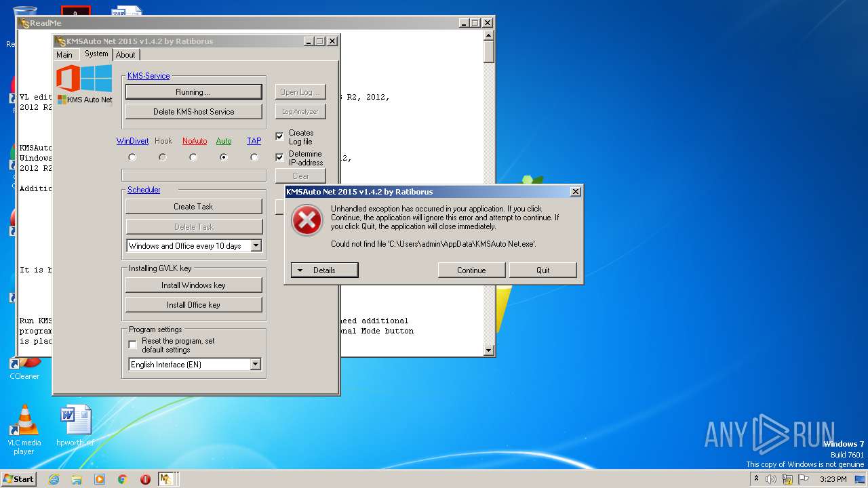Open Internet Explorer from the taskbar
The width and height of the screenshot is (868, 488).
pyautogui.click(x=54, y=479)
